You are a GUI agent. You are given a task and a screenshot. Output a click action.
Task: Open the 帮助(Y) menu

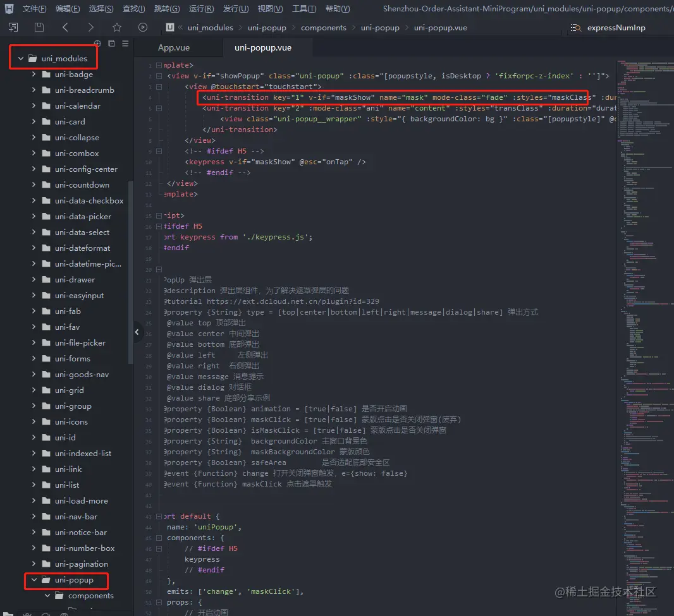338,9
